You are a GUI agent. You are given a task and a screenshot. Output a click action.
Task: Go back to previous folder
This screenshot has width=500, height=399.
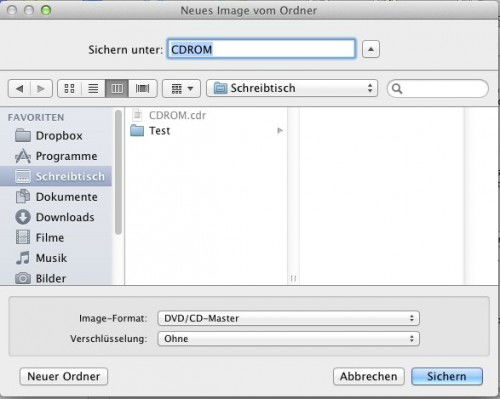[19, 89]
